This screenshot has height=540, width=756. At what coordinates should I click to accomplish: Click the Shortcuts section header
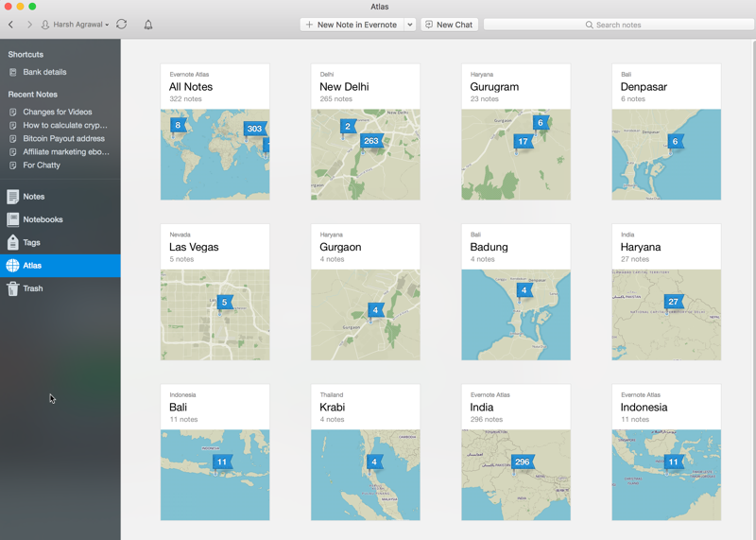tap(26, 55)
